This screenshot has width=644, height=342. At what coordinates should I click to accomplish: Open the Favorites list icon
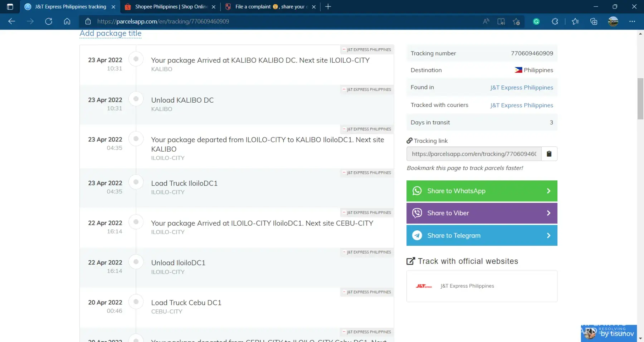click(575, 21)
